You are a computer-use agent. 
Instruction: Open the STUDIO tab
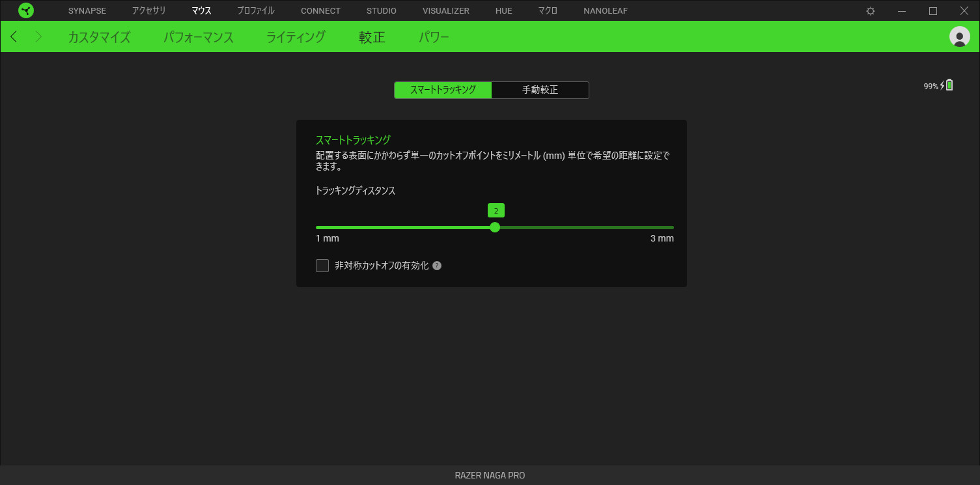(382, 11)
